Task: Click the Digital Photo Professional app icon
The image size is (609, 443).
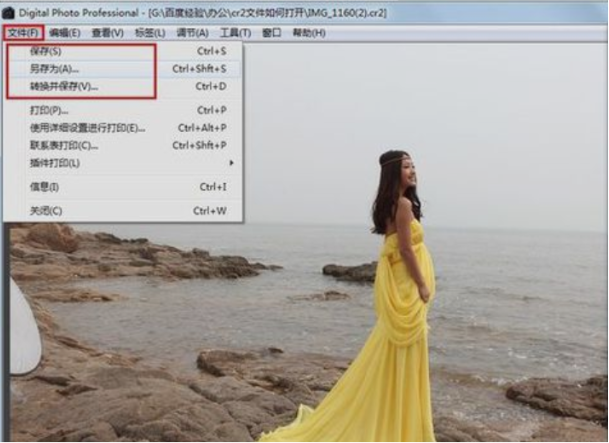Action: (8, 13)
